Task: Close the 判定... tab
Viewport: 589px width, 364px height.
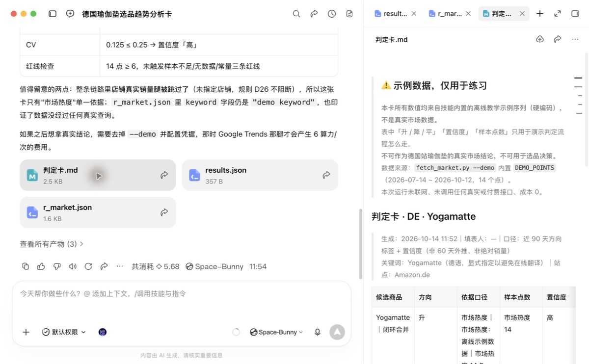Action: pyautogui.click(x=522, y=14)
